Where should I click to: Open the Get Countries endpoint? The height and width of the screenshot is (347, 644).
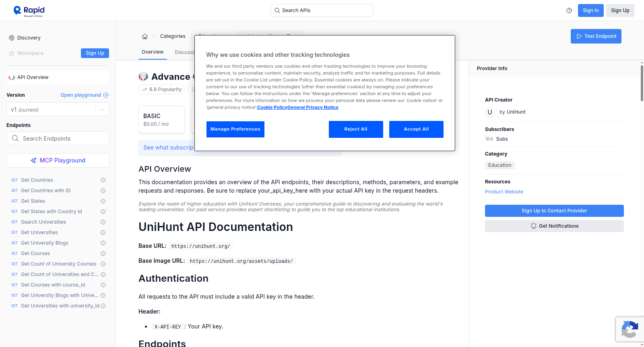pos(37,180)
